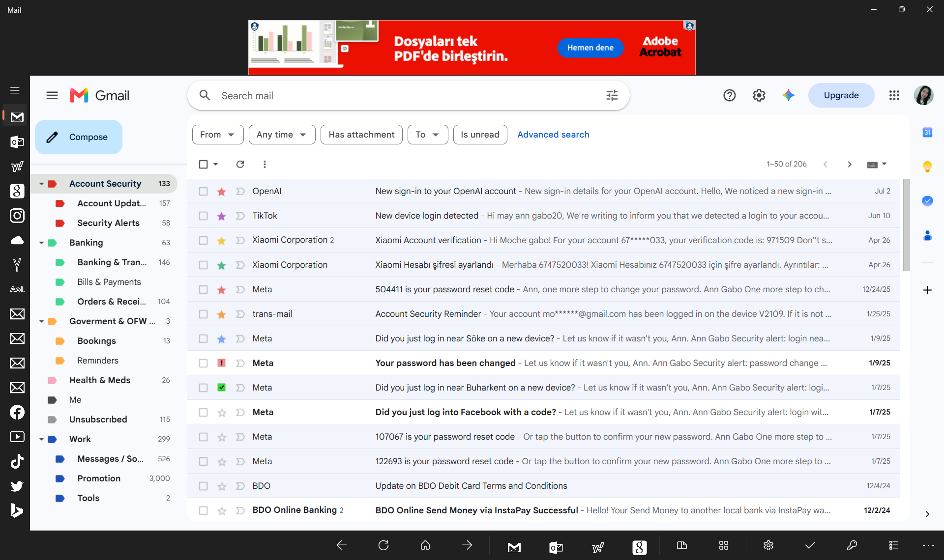Open the select-all dropdown arrow
Screen dimensions: 944x560
coord(216,164)
